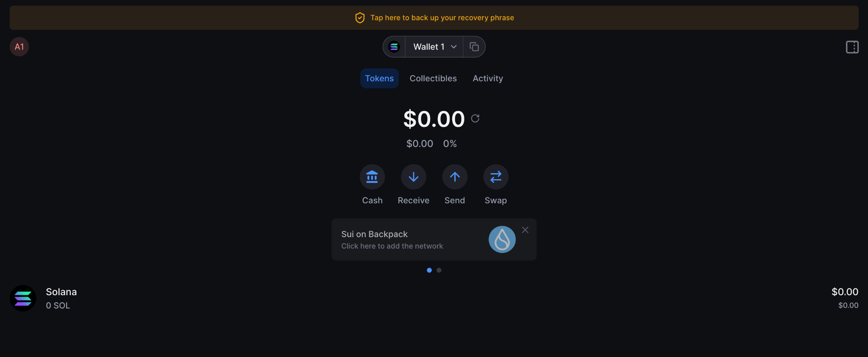Copy the wallet address icon

pyautogui.click(x=474, y=47)
